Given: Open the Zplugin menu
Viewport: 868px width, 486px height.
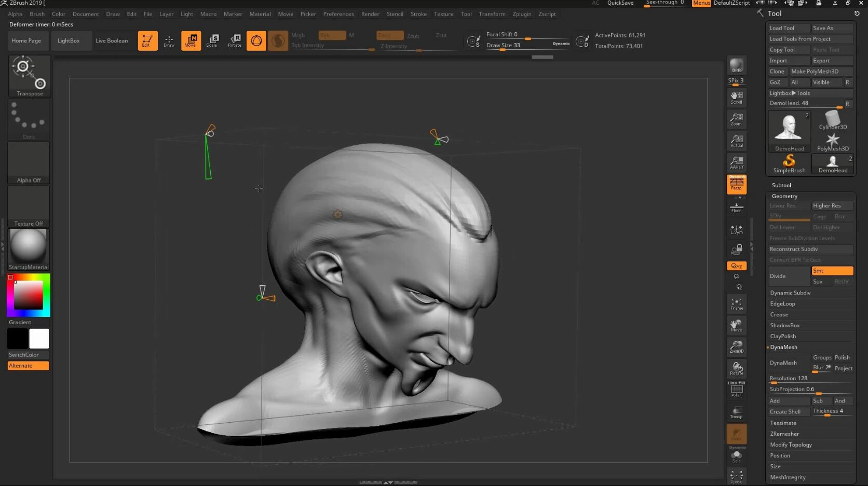Looking at the screenshot, I should pyautogui.click(x=522, y=14).
